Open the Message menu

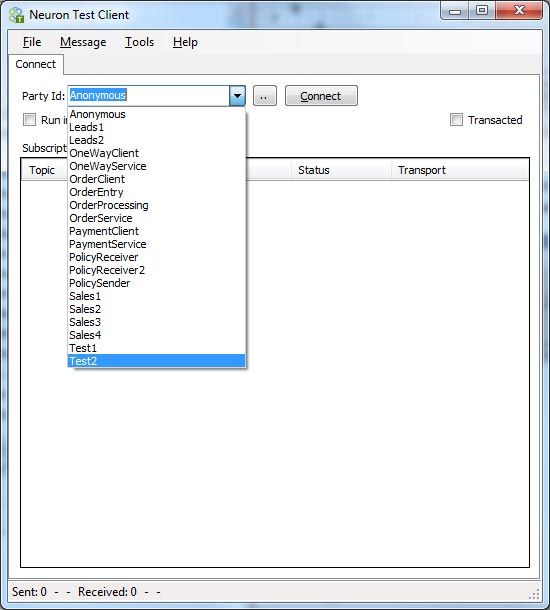[83, 42]
